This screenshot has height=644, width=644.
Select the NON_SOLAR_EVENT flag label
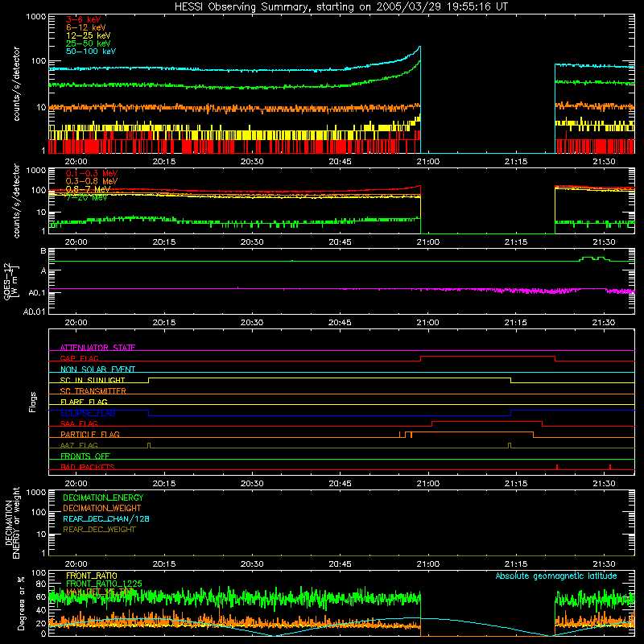(97, 369)
